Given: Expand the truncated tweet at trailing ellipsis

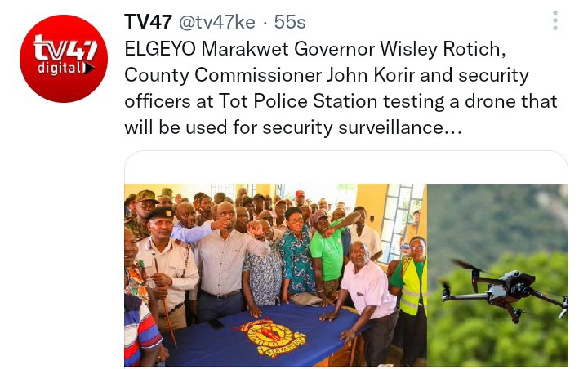Looking at the screenshot, I should point(453,127).
